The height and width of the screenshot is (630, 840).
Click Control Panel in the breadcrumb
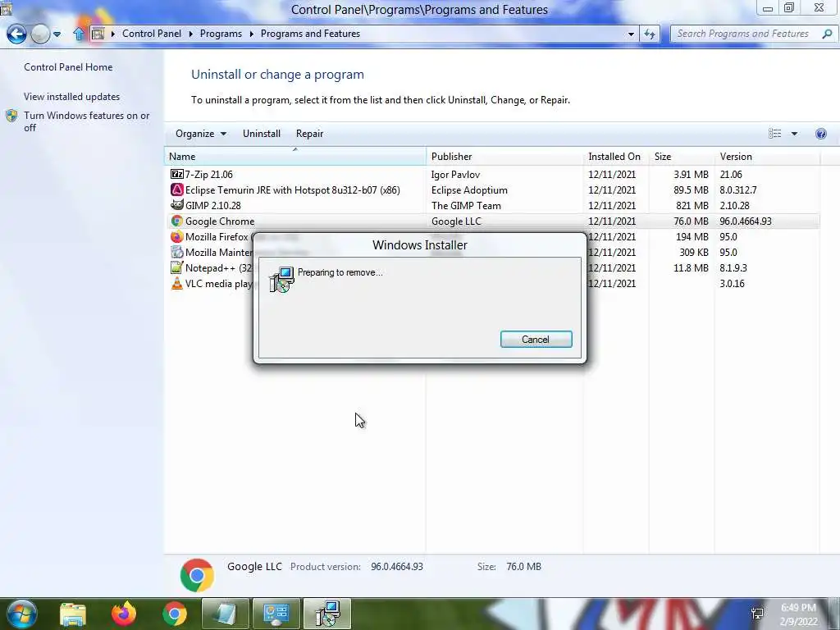pos(152,34)
